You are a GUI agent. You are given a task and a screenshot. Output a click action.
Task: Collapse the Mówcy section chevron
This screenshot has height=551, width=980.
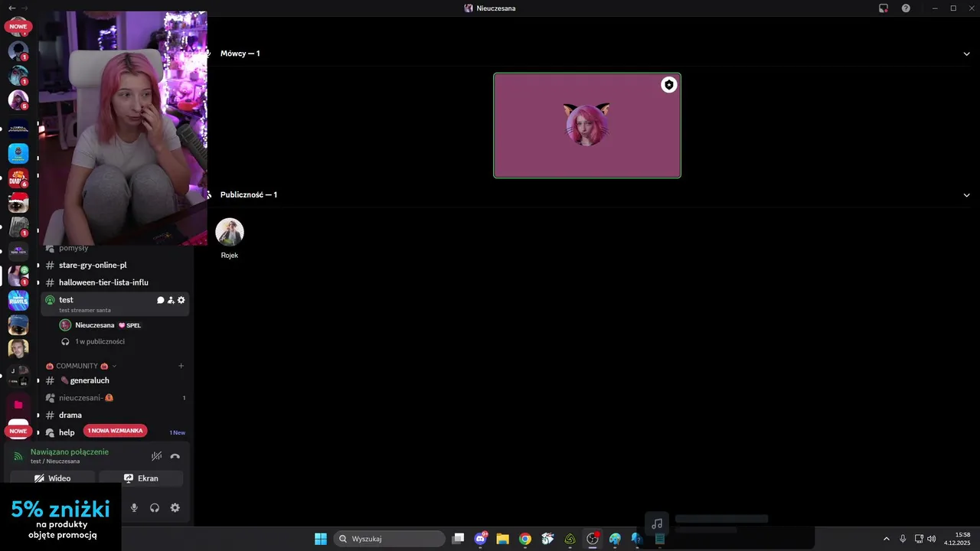967,54
